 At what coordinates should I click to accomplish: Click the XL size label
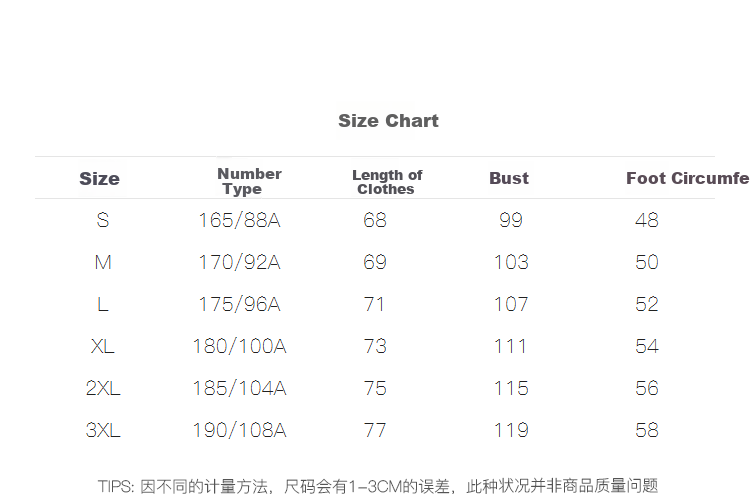tap(103, 346)
